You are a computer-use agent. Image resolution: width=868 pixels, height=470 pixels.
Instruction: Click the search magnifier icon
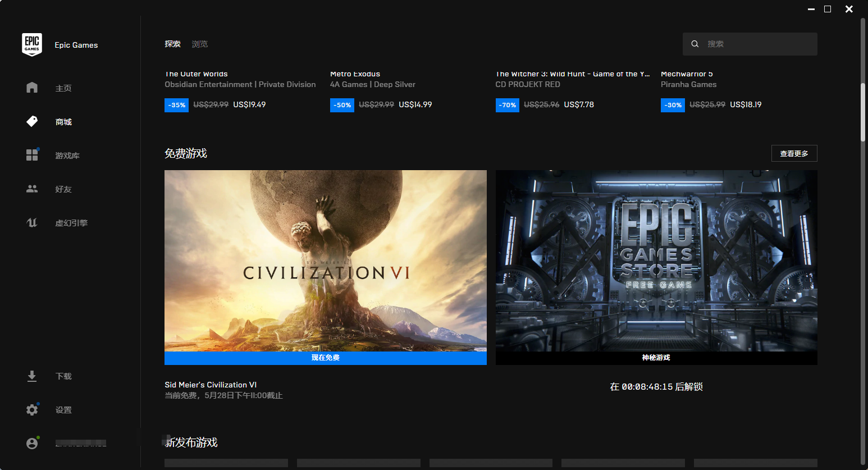[695, 44]
